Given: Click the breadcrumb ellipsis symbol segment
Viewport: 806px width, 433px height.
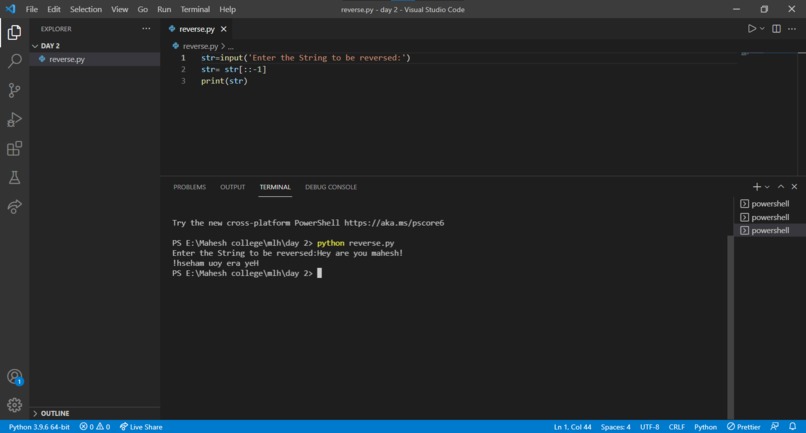Looking at the screenshot, I should [x=230, y=46].
